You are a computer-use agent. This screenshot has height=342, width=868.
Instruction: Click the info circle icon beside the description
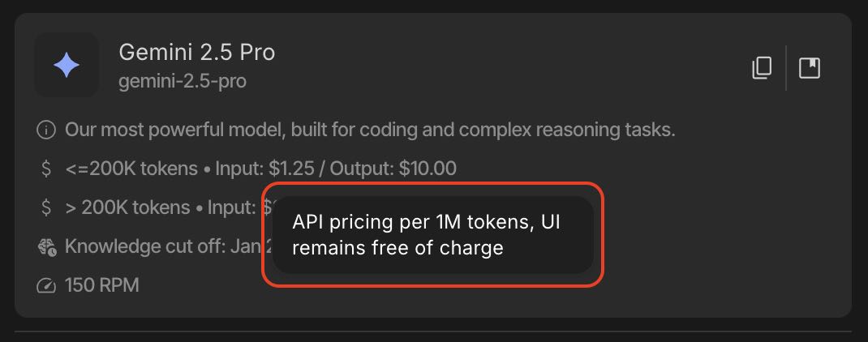[x=46, y=130]
